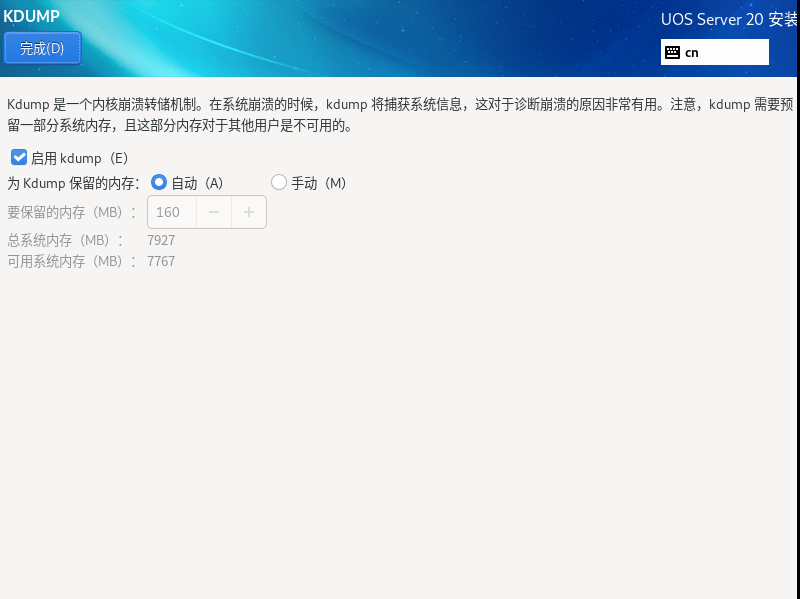Click the keyboard icon beside cn
The height and width of the screenshot is (599, 800).
tap(672, 52)
